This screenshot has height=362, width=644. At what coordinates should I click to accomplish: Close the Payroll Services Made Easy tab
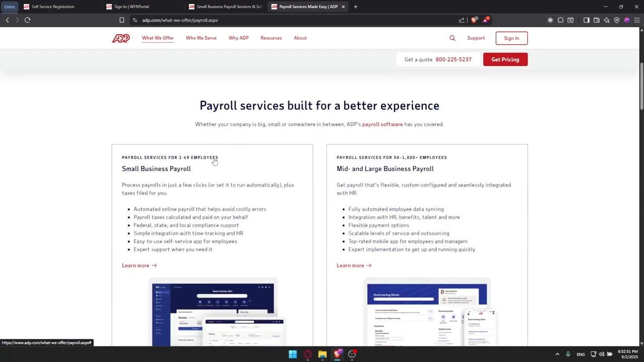pos(343,7)
